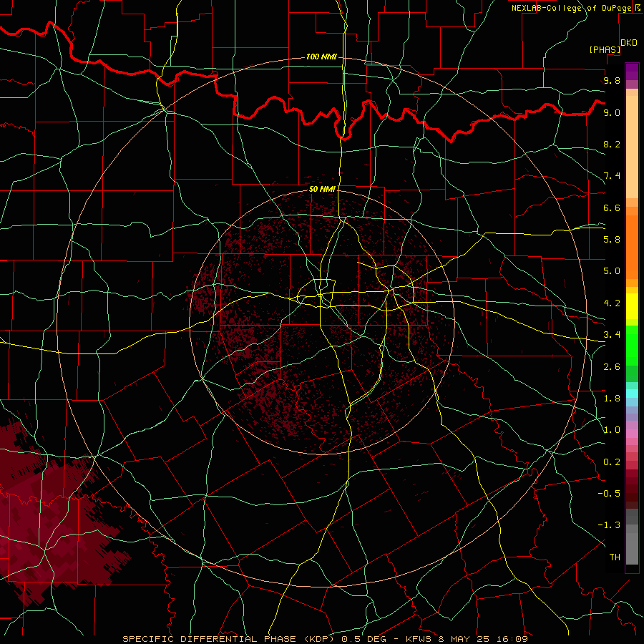Viewport: 644px width, 644px height.
Task: Select the 5.0 scale value
Action: coord(612,271)
